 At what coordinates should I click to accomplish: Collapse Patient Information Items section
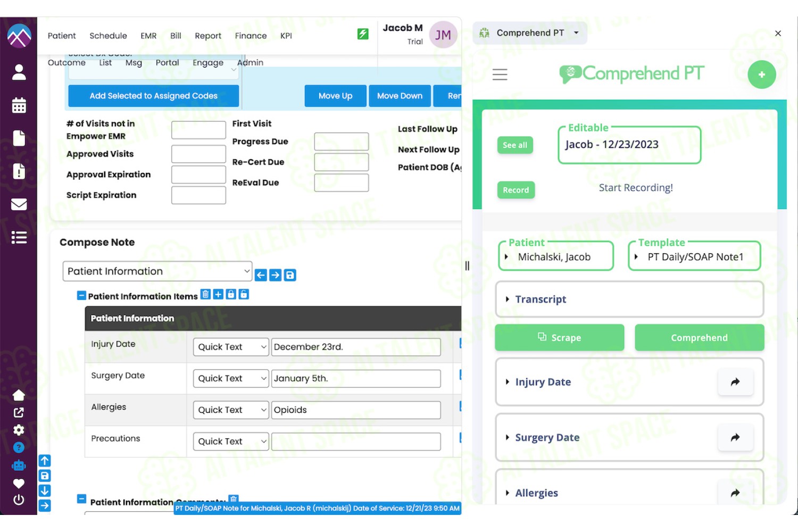pos(81,295)
